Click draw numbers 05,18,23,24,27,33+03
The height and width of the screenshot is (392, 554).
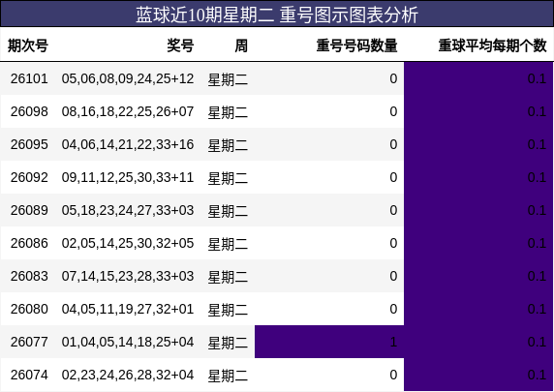click(x=128, y=210)
